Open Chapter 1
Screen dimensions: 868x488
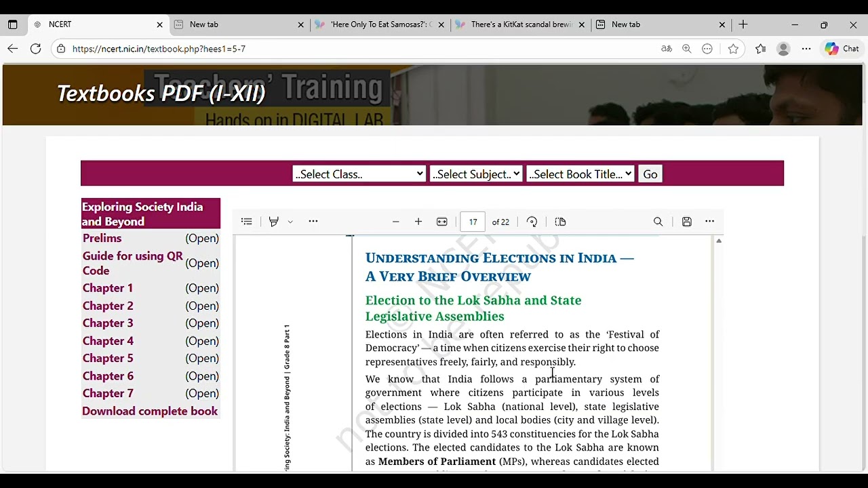108,288
